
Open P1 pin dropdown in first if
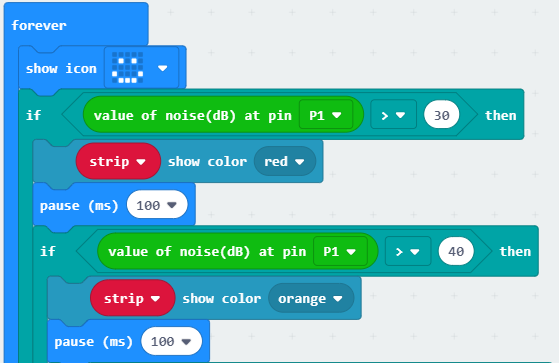click(x=326, y=115)
